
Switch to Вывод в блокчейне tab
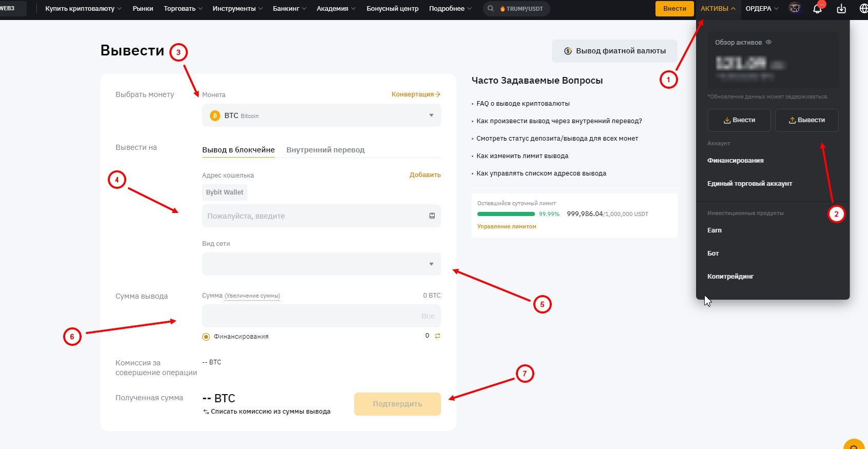tap(238, 150)
